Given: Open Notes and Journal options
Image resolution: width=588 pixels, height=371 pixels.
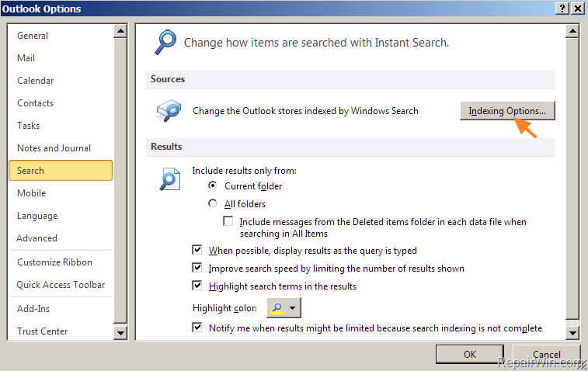Looking at the screenshot, I should (x=60, y=148).
